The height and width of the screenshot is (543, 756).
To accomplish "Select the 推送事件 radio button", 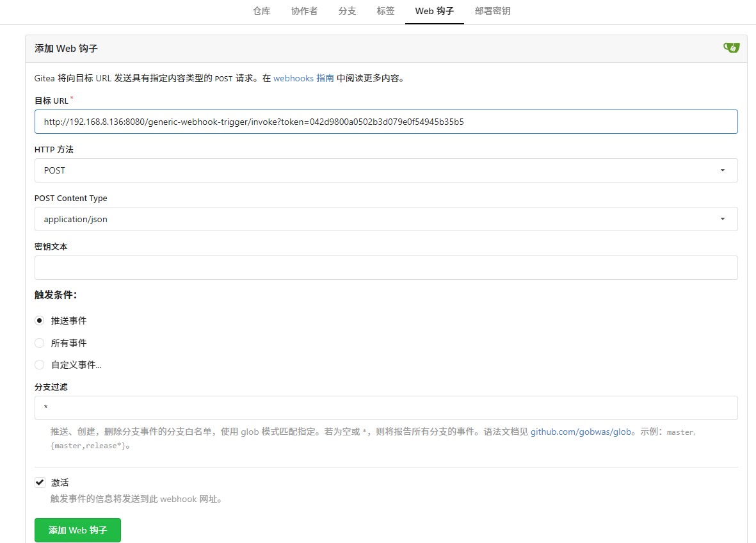I will [40, 321].
